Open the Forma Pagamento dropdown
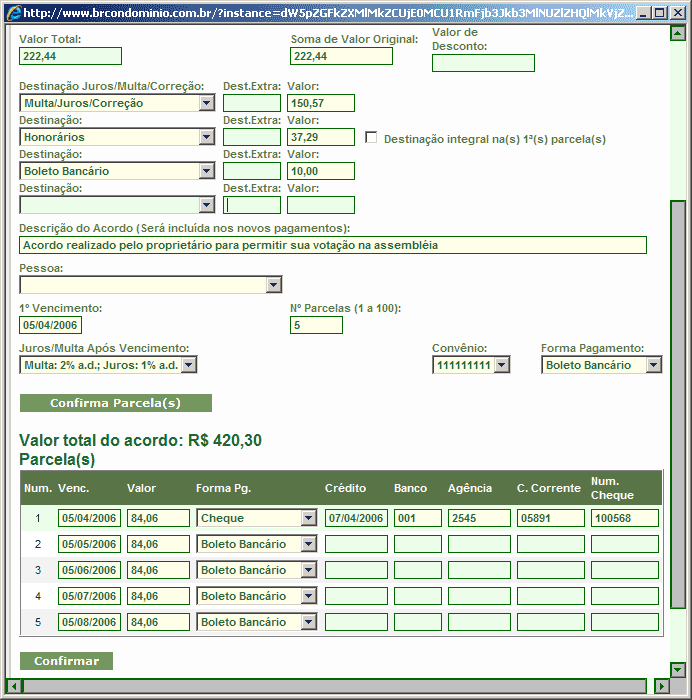 point(654,365)
